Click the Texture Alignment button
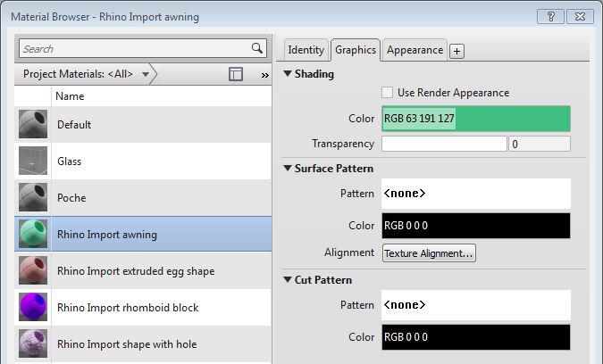Screen dimensions: 603x364 click(x=429, y=253)
